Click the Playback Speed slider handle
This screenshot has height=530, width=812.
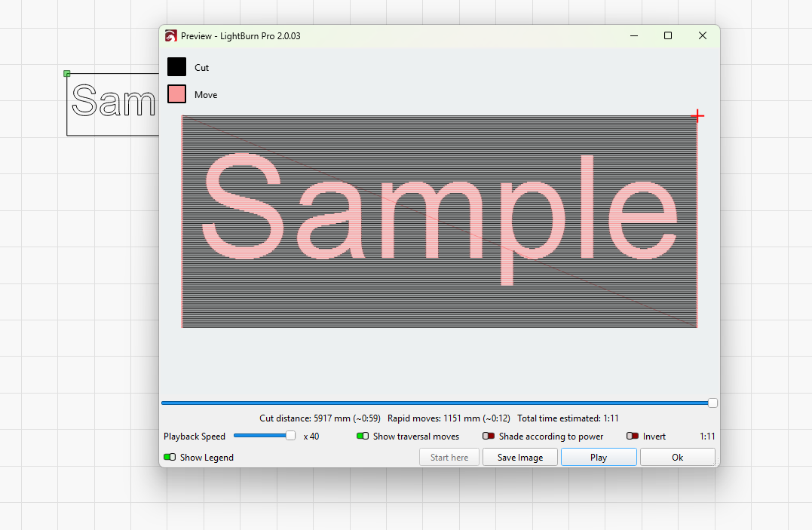(x=290, y=436)
